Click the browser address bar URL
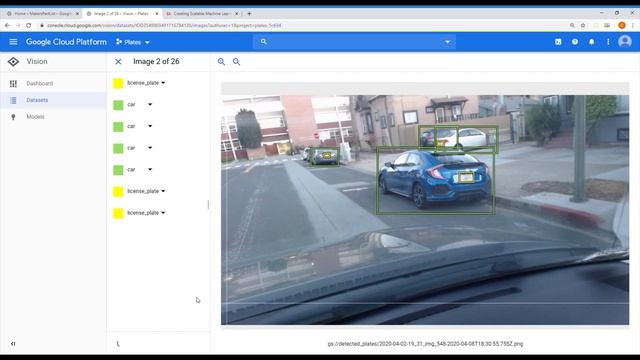The width and height of the screenshot is (640, 360). coord(164,25)
